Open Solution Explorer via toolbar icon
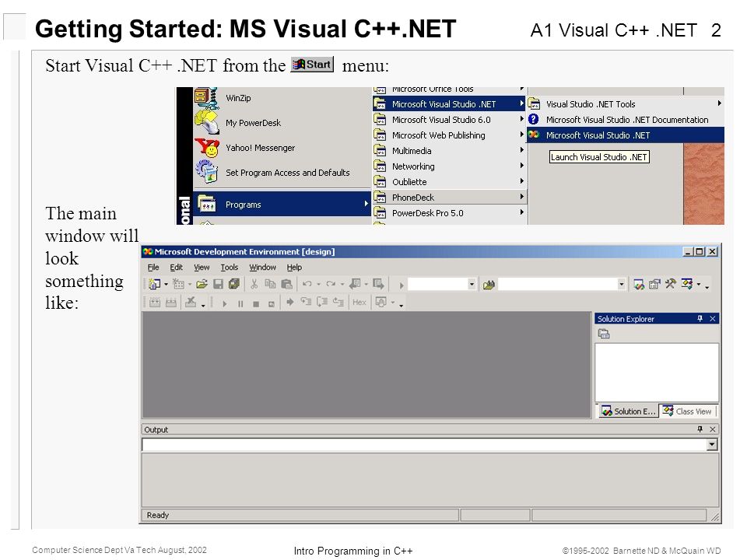This screenshot has height=560, width=747. (639, 285)
